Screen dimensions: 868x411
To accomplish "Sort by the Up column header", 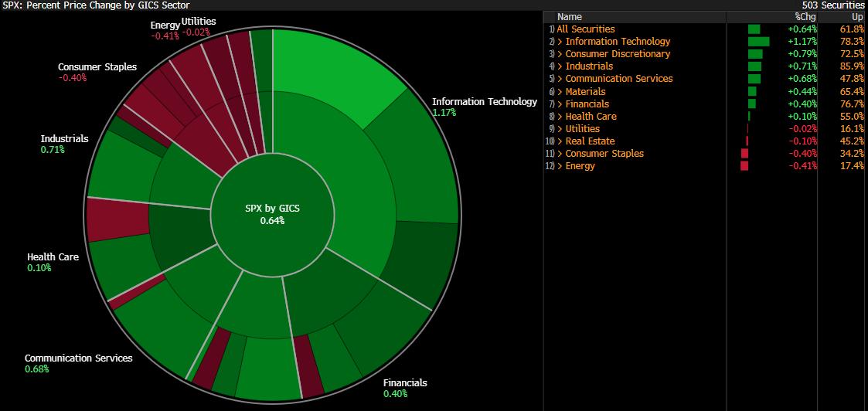I will [856, 16].
